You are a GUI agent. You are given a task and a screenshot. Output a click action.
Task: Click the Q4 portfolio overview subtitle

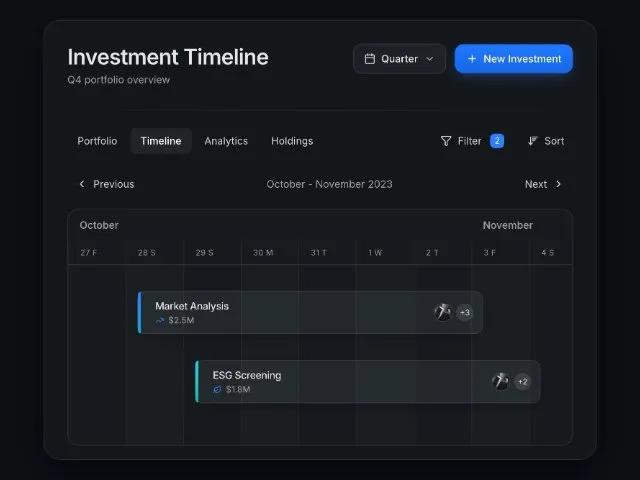tap(118, 80)
